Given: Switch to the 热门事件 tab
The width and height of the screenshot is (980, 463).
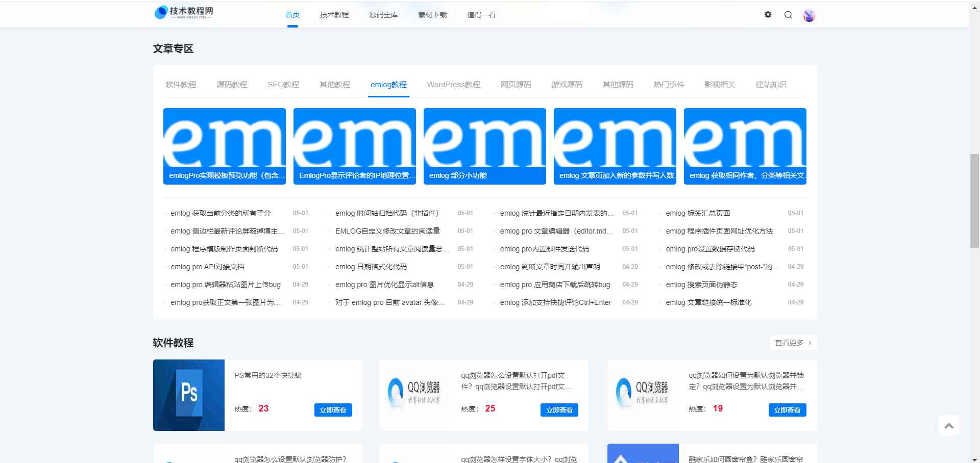Looking at the screenshot, I should [x=669, y=85].
